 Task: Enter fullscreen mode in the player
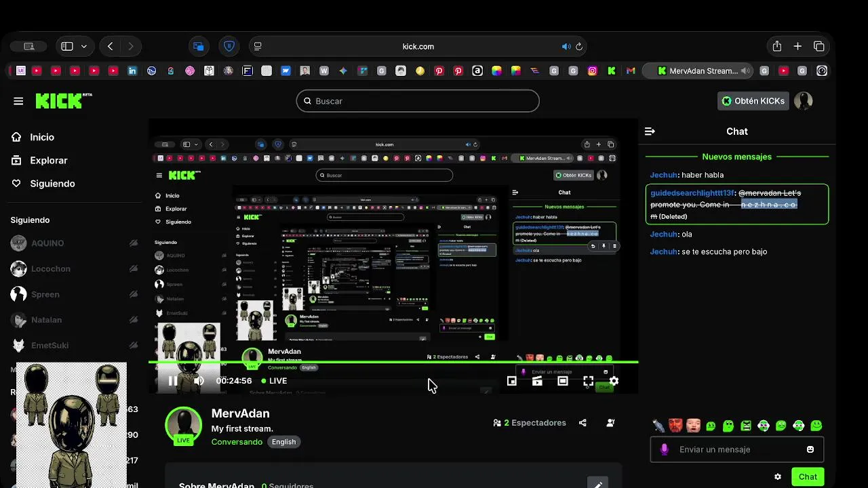pyautogui.click(x=588, y=382)
